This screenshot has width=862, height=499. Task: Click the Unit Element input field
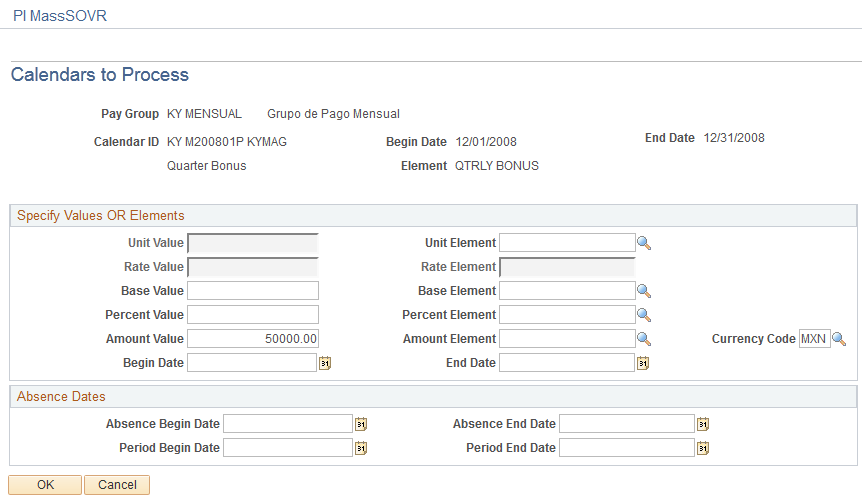pyautogui.click(x=567, y=243)
